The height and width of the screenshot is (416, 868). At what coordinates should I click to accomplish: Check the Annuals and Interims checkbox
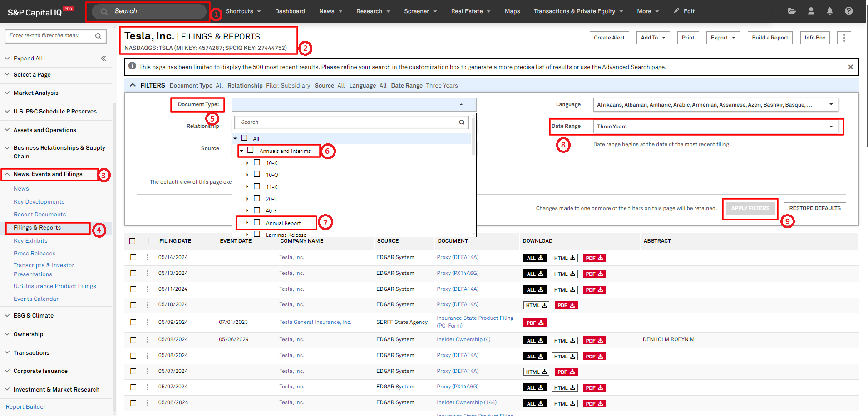[x=251, y=150]
